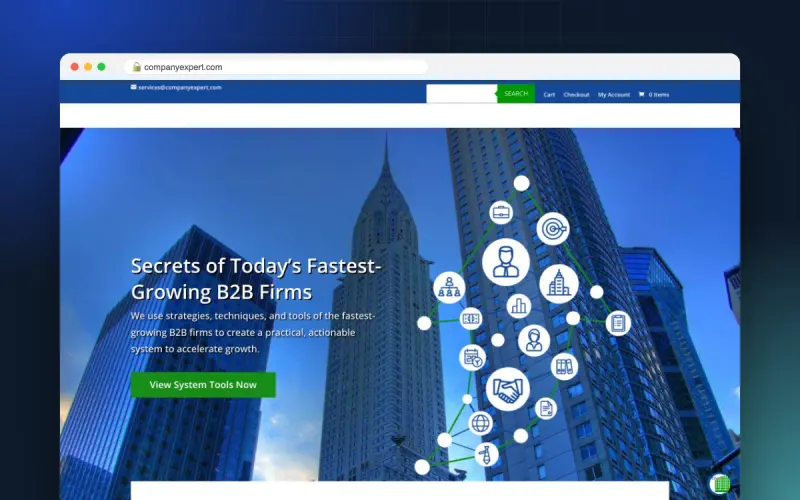The width and height of the screenshot is (800, 500).
Task: Click the large businessman avatar icon
Action: click(506, 262)
